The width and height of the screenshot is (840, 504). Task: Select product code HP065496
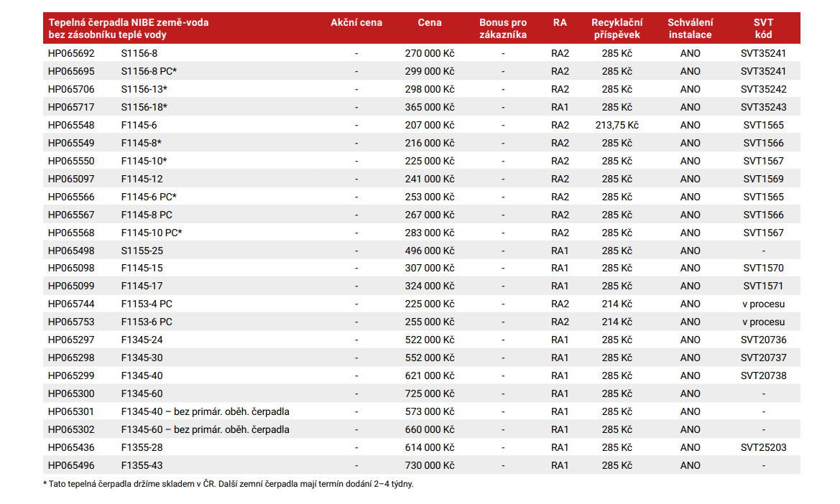pyautogui.click(x=71, y=465)
